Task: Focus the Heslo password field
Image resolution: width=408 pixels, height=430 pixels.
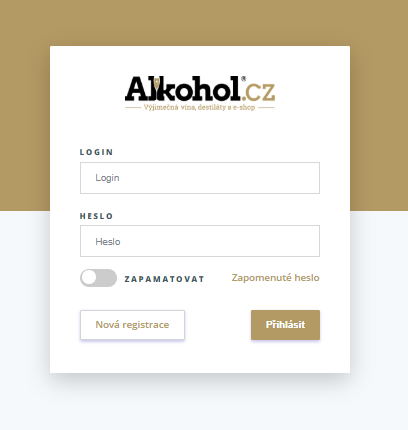Action: pos(200,241)
